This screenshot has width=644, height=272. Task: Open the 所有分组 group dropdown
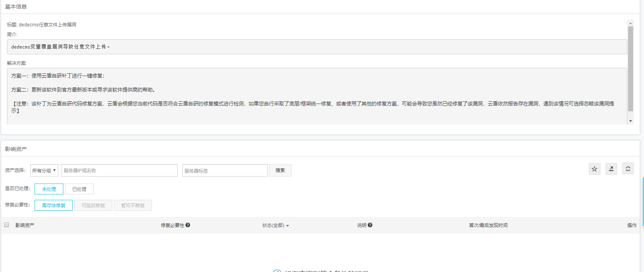[x=44, y=170]
